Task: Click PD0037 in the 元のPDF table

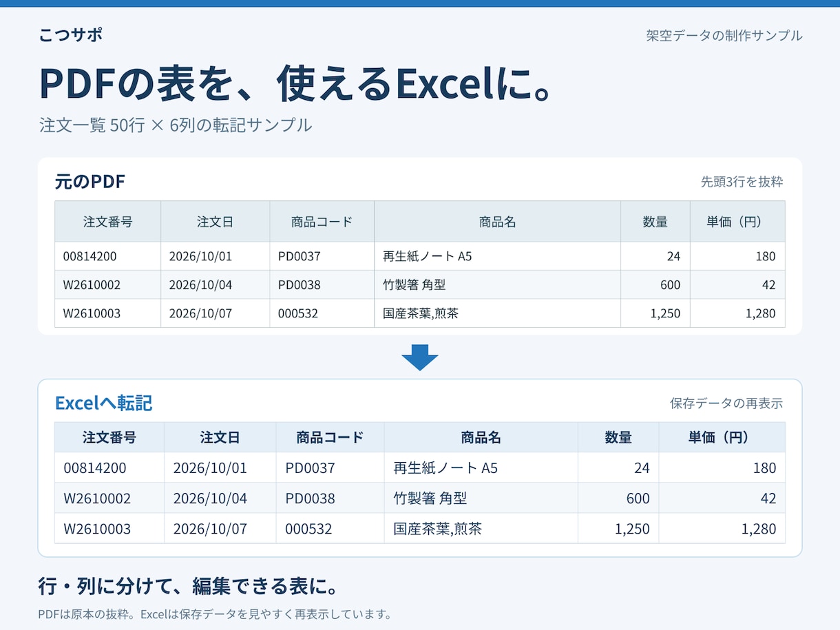Action: coord(300,256)
